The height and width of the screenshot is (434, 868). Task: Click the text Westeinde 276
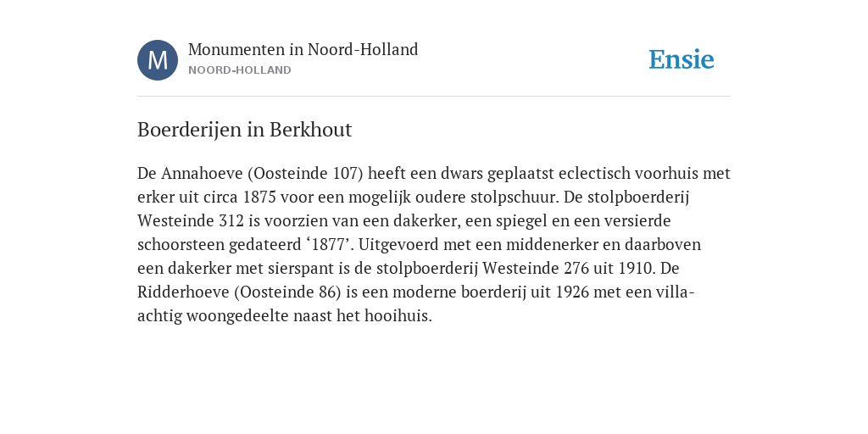[x=536, y=269]
